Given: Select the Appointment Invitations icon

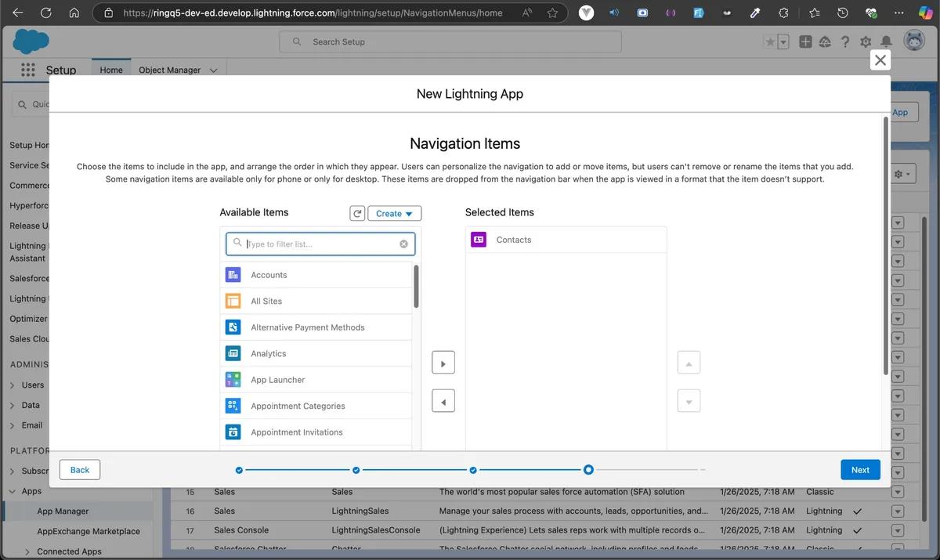Looking at the screenshot, I should click(233, 432).
